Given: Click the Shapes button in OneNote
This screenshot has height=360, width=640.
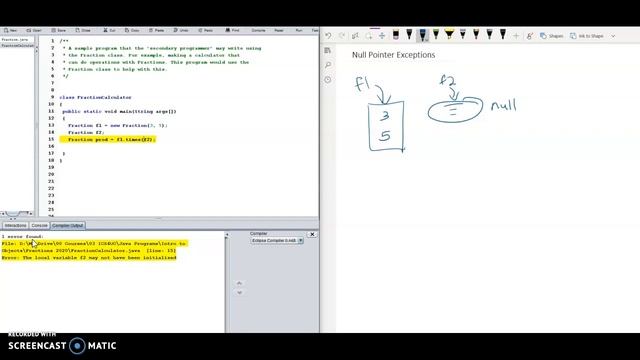Looking at the screenshot, I should click(x=551, y=36).
